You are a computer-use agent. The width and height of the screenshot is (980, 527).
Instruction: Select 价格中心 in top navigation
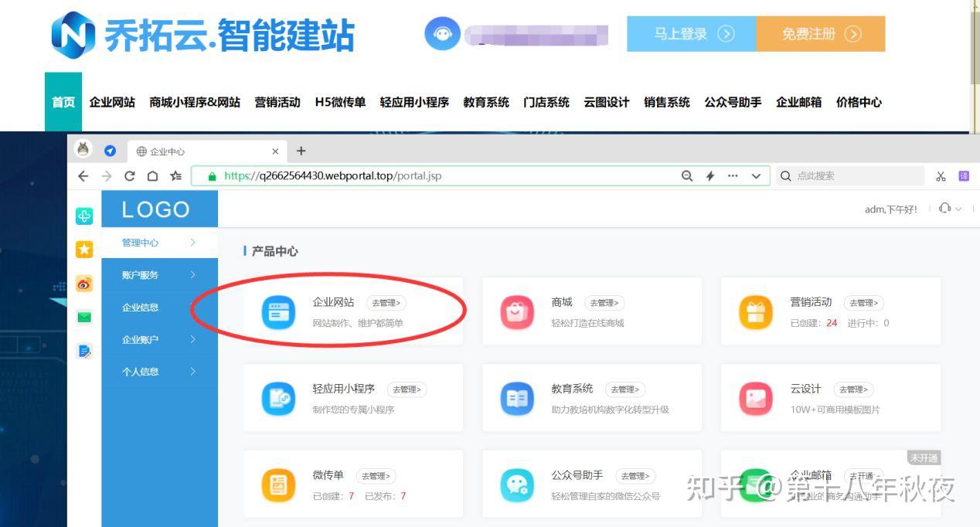(x=859, y=102)
